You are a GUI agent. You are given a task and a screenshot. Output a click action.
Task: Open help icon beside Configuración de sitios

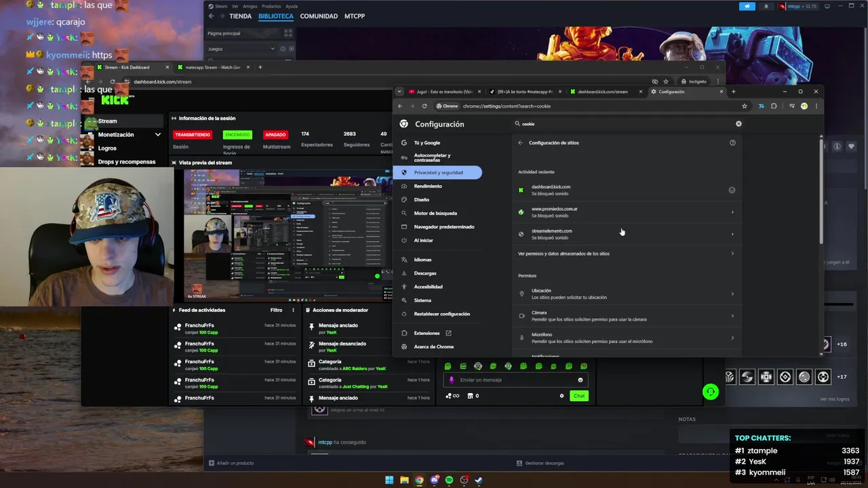[x=732, y=143]
